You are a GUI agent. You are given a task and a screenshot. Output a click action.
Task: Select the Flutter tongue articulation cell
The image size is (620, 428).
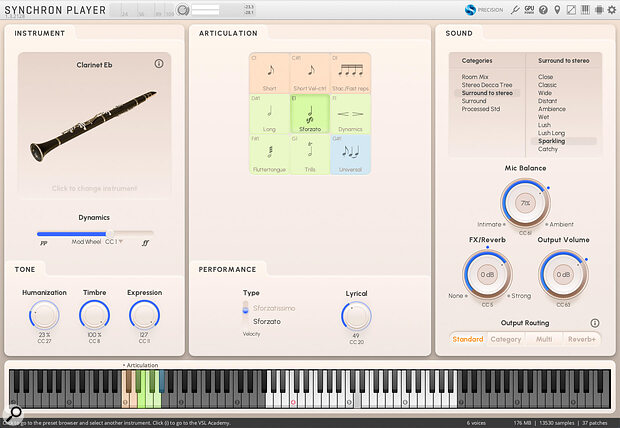(x=269, y=155)
